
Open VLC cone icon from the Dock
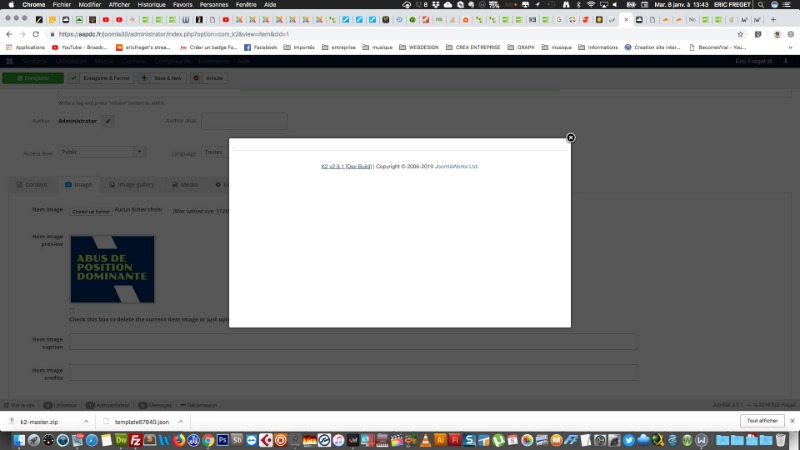[x=426, y=440]
